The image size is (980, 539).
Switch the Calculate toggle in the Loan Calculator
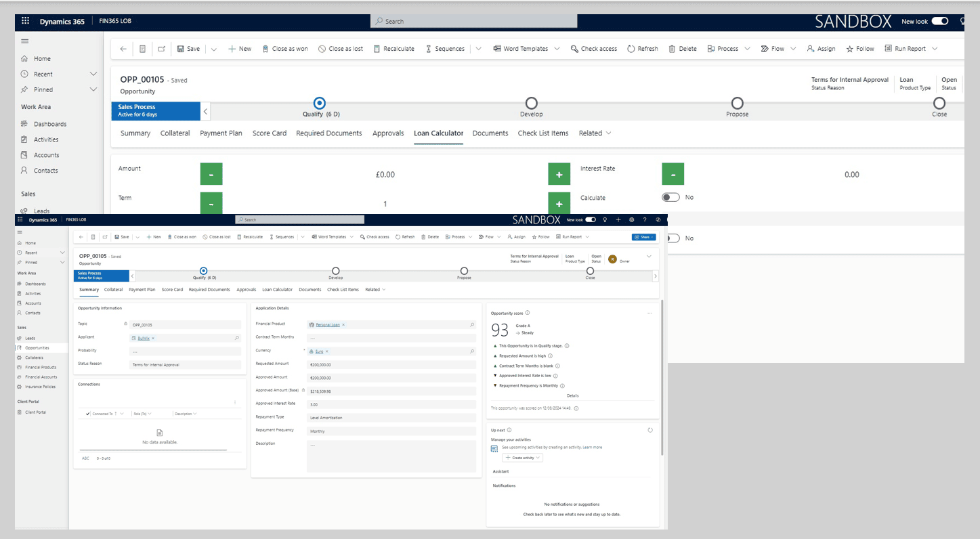click(x=670, y=197)
